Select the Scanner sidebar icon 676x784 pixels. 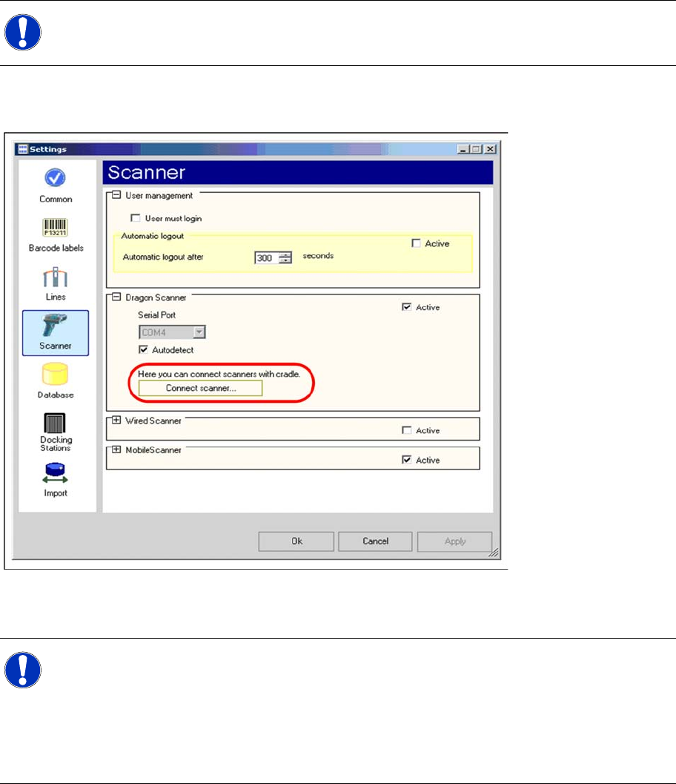coord(56,332)
